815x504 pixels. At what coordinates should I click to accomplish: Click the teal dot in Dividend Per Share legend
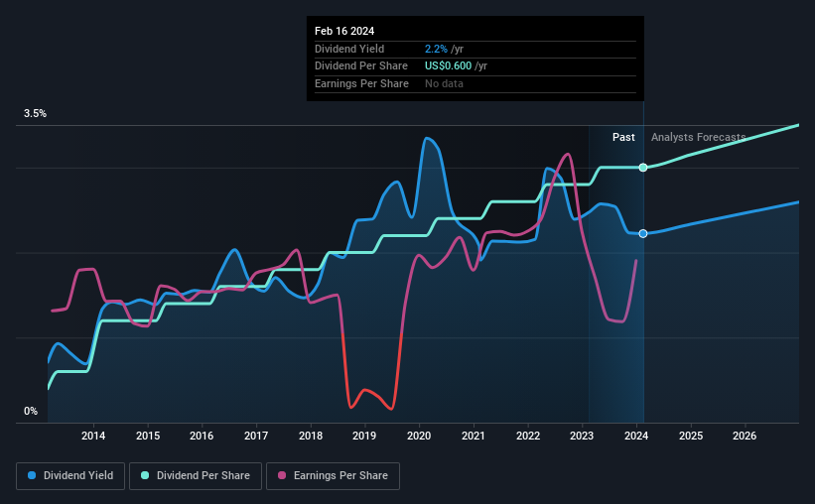(145, 476)
